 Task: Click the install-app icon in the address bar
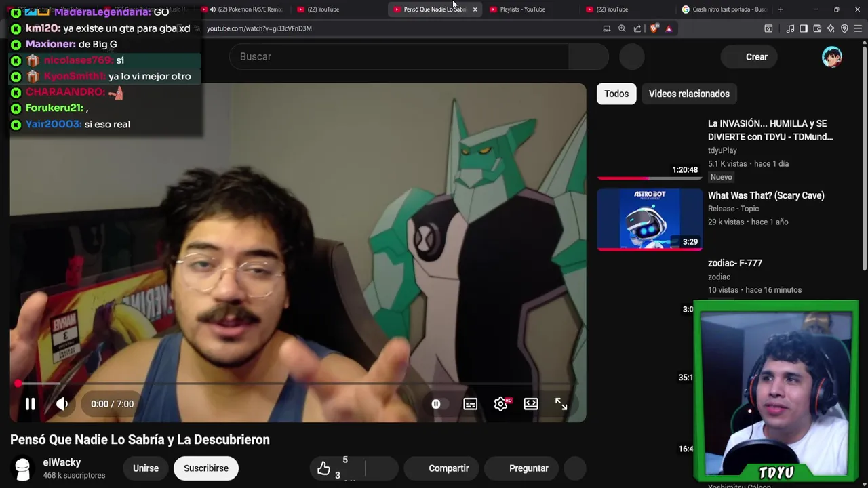606,28
